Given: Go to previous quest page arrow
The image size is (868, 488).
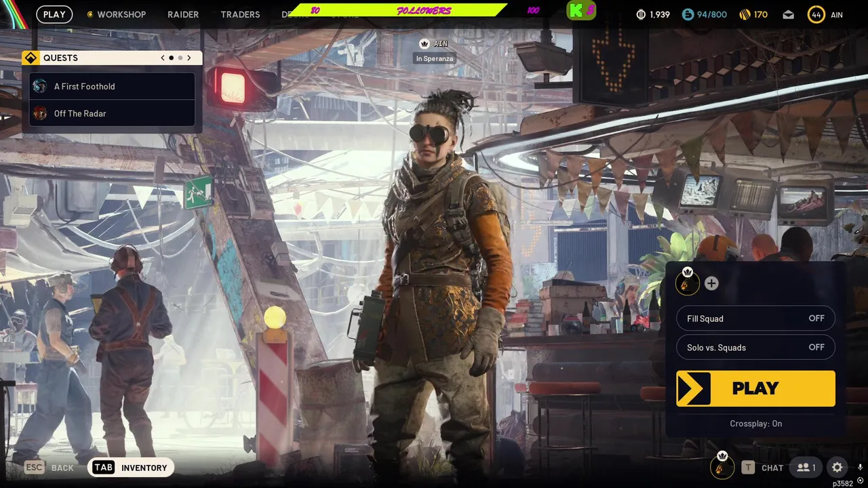Looking at the screenshot, I should pos(163,58).
